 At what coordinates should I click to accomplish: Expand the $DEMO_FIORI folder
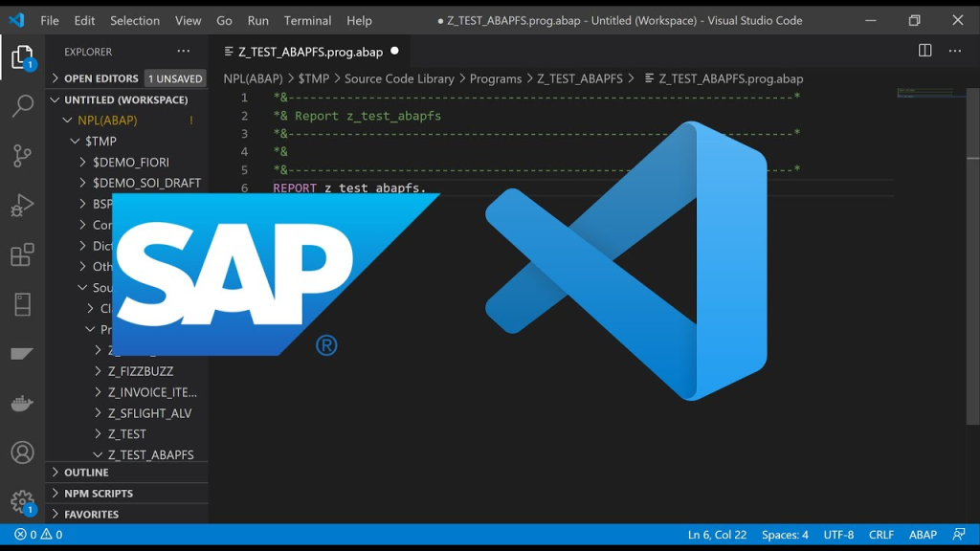point(126,162)
